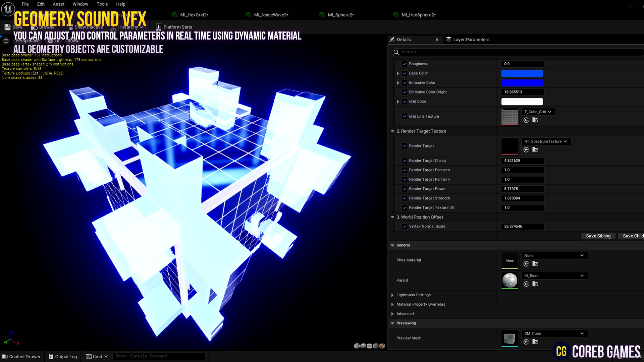Disable the Render Target Cheap checkbox
This screenshot has height=362, width=644.
click(405, 161)
